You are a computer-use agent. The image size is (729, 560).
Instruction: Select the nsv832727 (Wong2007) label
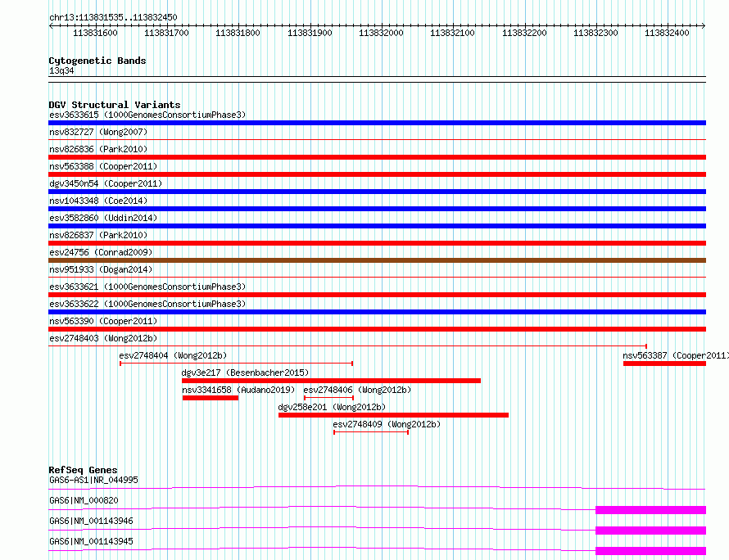(98, 132)
